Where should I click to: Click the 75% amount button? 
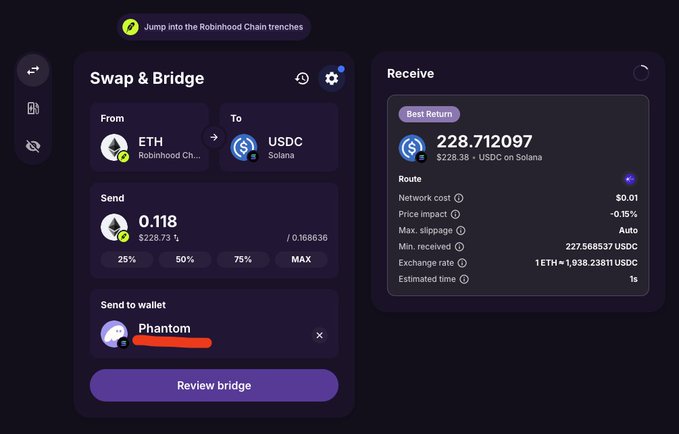[x=243, y=259]
